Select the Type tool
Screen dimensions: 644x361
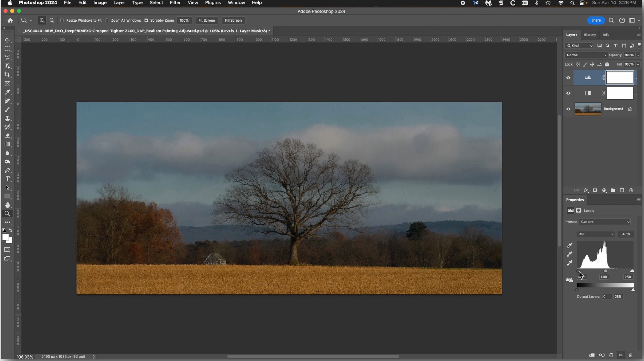click(x=8, y=179)
